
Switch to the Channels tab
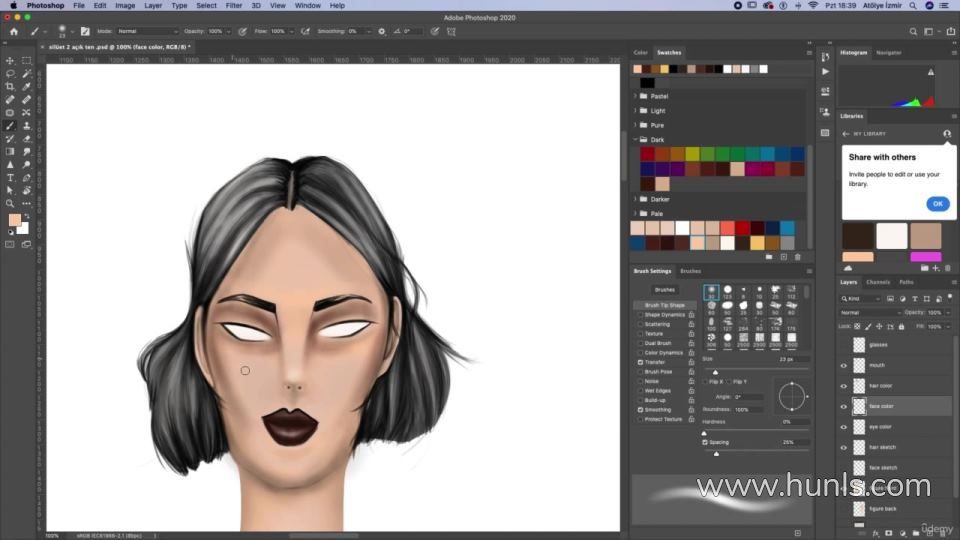878,282
